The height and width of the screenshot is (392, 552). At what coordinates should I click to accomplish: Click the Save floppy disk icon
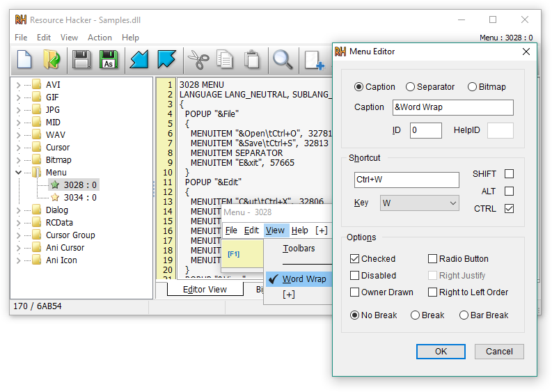(81, 60)
